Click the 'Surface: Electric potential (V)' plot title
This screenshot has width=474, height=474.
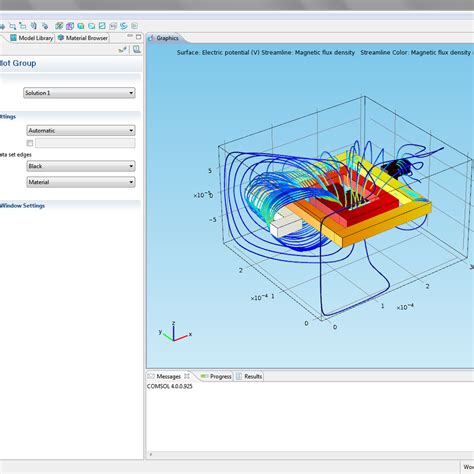click(218, 53)
